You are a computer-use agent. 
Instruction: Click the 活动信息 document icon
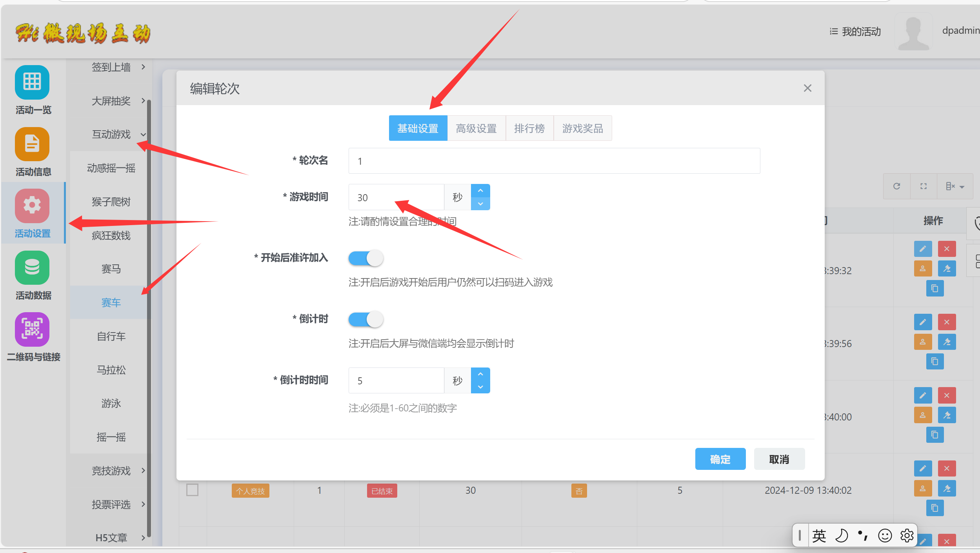tap(32, 144)
